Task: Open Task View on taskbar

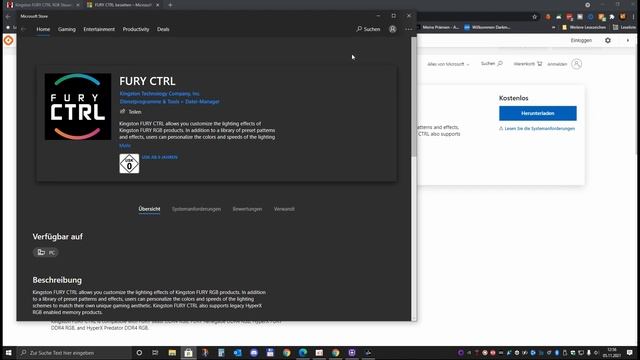Action: coord(155,353)
